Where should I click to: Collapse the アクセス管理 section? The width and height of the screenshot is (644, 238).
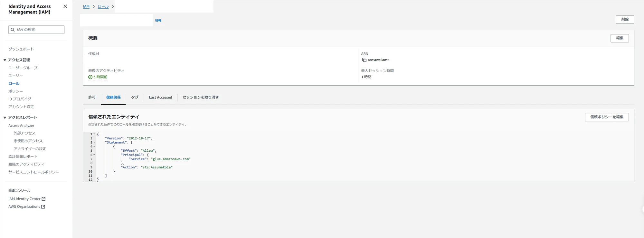(5, 60)
